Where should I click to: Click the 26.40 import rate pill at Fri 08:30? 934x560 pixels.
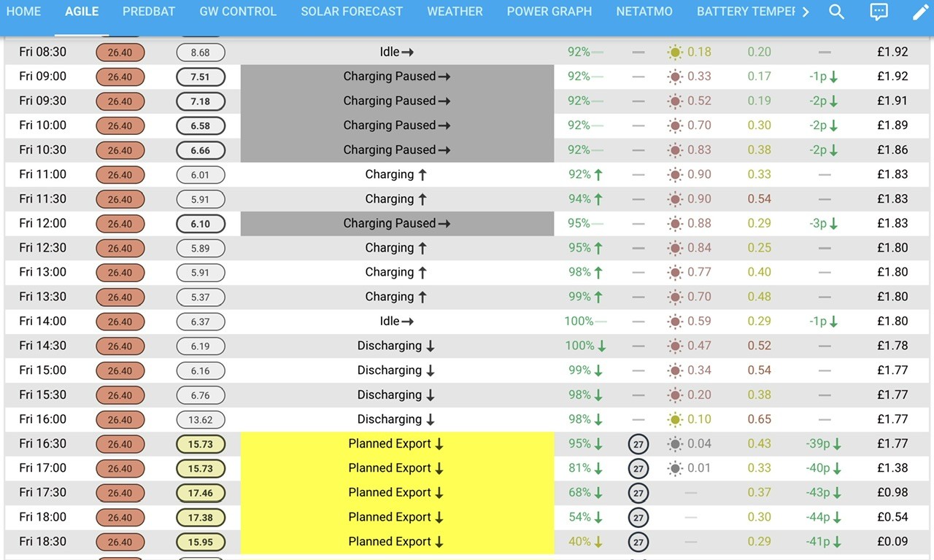[120, 52]
